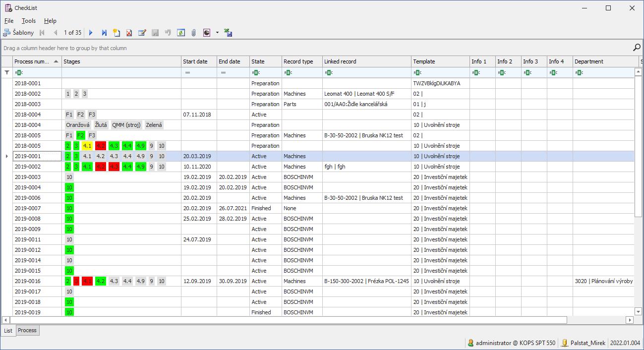Click QMM (stroj) stage tag
The height and width of the screenshot is (350, 644).
(x=126, y=125)
